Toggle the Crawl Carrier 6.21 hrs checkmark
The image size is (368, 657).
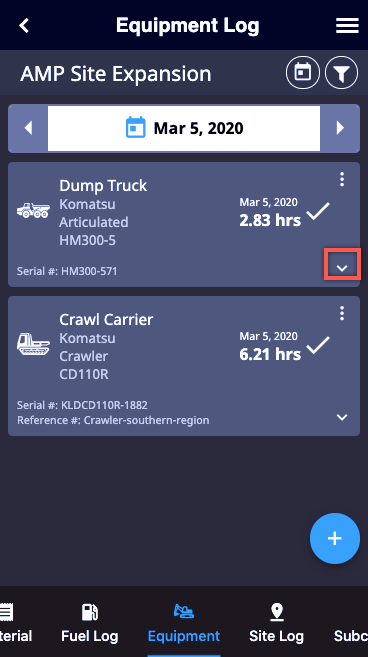click(318, 345)
